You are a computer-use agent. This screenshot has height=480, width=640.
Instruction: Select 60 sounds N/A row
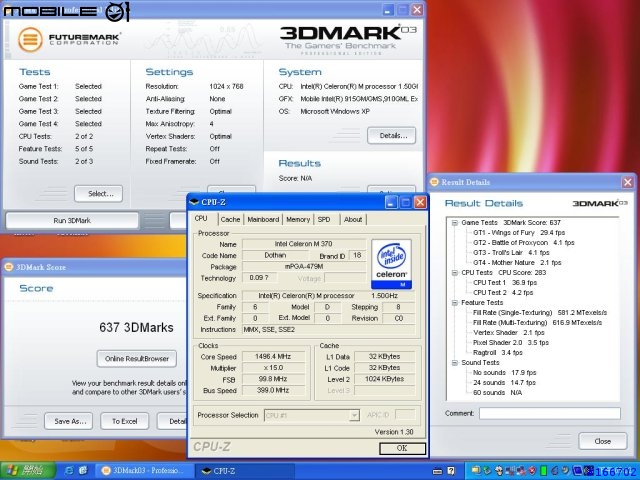(x=497, y=393)
